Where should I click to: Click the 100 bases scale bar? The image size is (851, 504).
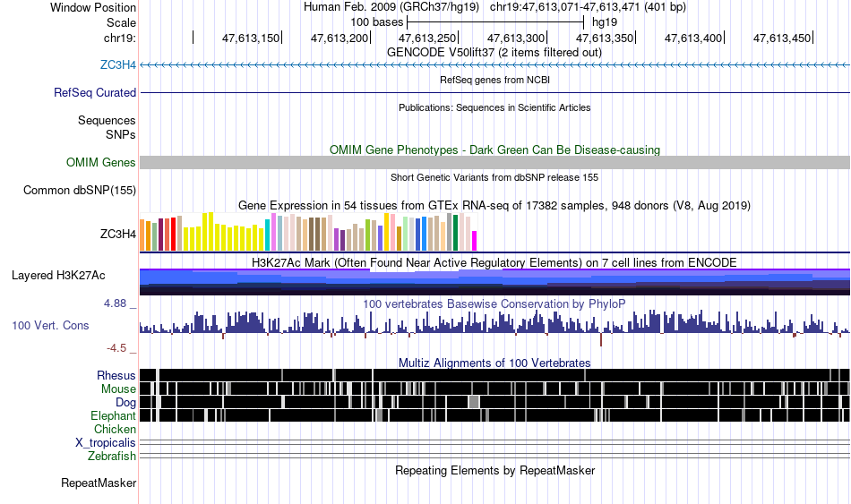[x=495, y=22]
